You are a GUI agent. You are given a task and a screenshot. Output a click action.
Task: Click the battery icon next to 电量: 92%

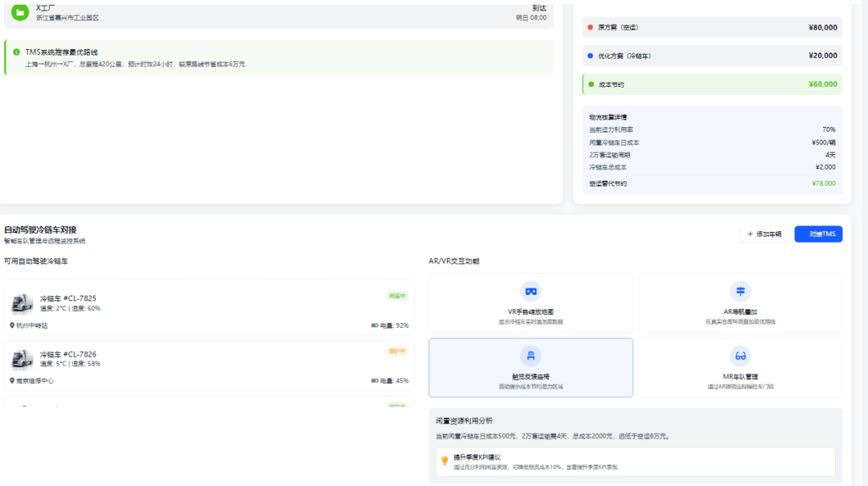coord(375,325)
